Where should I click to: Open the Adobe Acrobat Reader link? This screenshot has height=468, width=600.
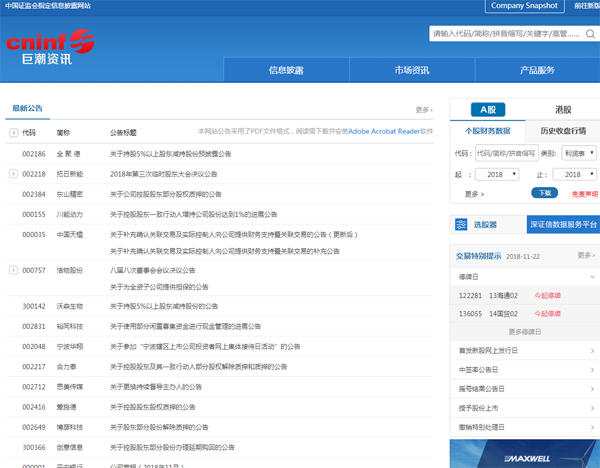click(x=384, y=131)
